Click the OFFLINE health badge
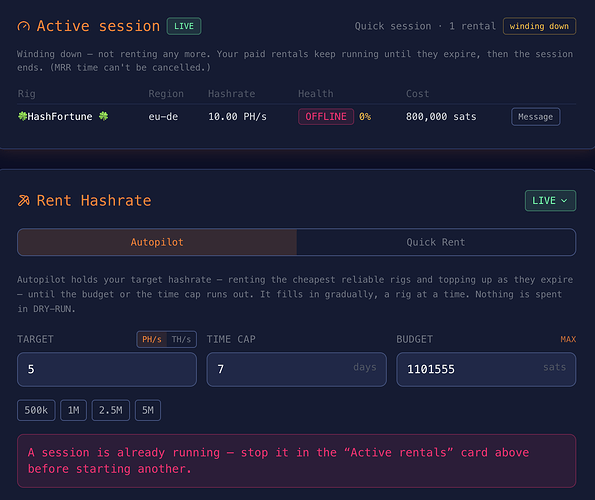Image resolution: width=595 pixels, height=500 pixels. click(326, 116)
